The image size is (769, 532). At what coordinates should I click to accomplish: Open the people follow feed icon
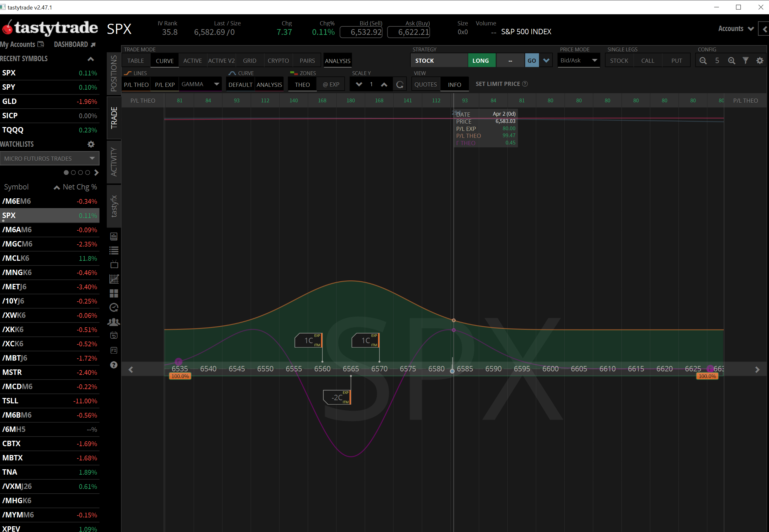(114, 322)
